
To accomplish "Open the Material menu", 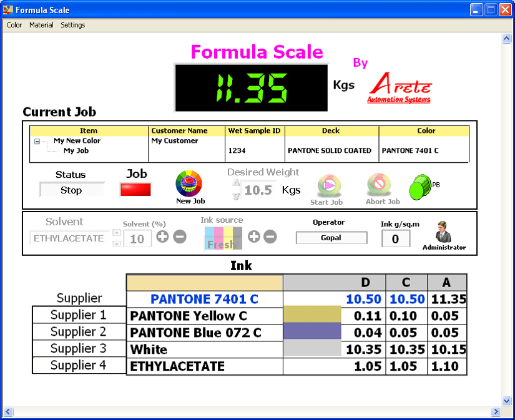I will pyautogui.click(x=41, y=25).
